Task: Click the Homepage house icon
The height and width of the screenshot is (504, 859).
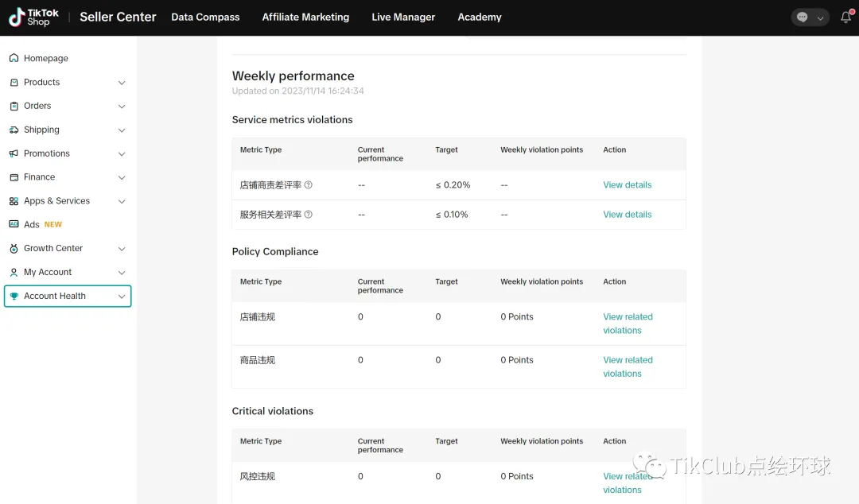Action: pyautogui.click(x=14, y=58)
